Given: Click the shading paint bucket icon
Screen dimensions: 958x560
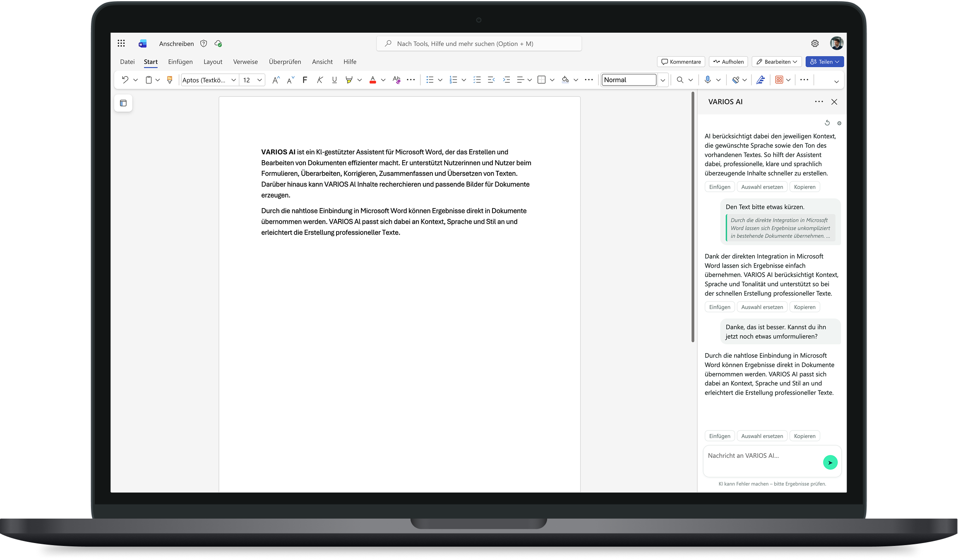Looking at the screenshot, I should click(565, 80).
